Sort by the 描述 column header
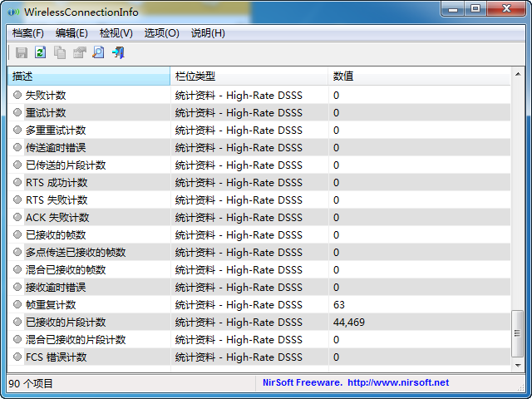 pos(89,76)
